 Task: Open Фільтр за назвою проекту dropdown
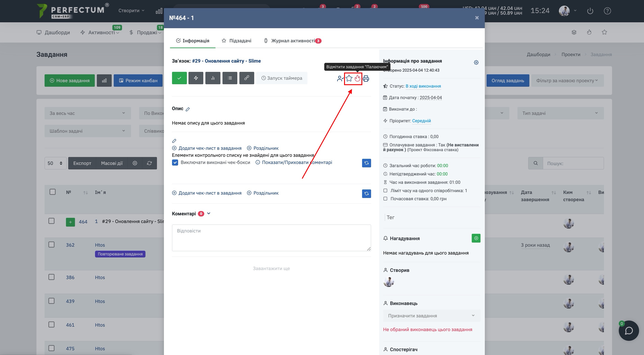point(567,80)
